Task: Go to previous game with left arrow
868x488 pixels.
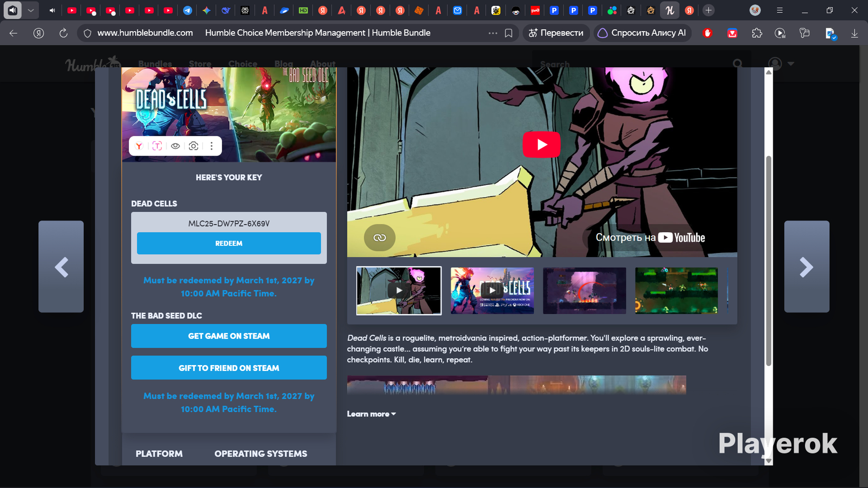Action: pos(61,266)
